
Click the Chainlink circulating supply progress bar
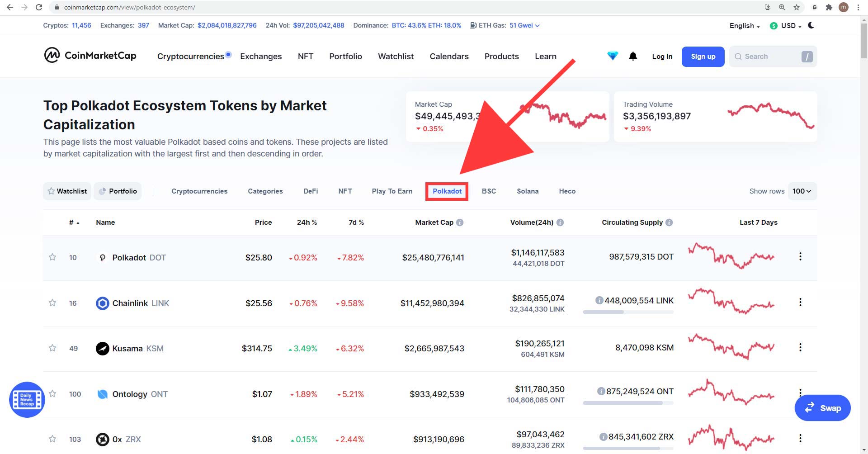628,312
